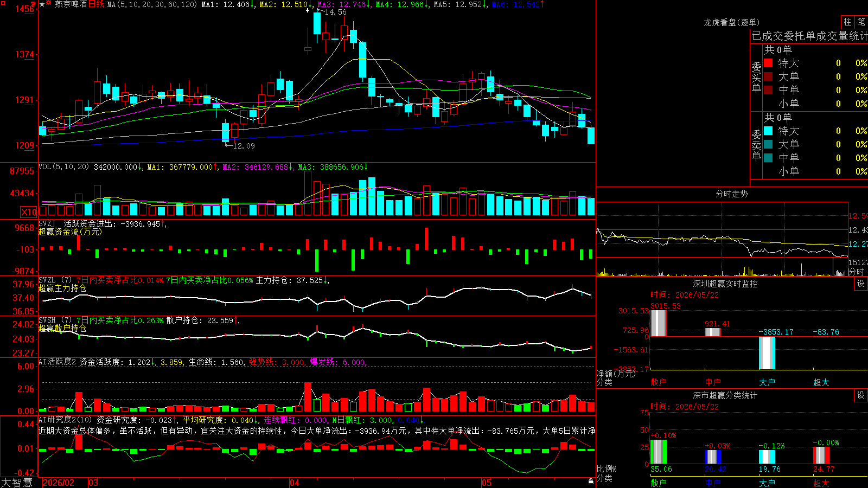Click the 分时走势 panel title
Image resolution: width=868 pixels, height=488 pixels.
pos(731,194)
